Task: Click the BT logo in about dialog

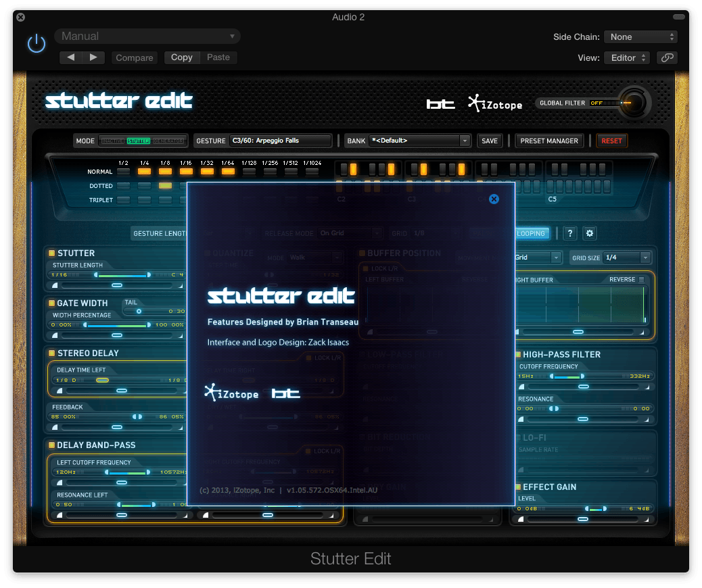Action: point(285,393)
